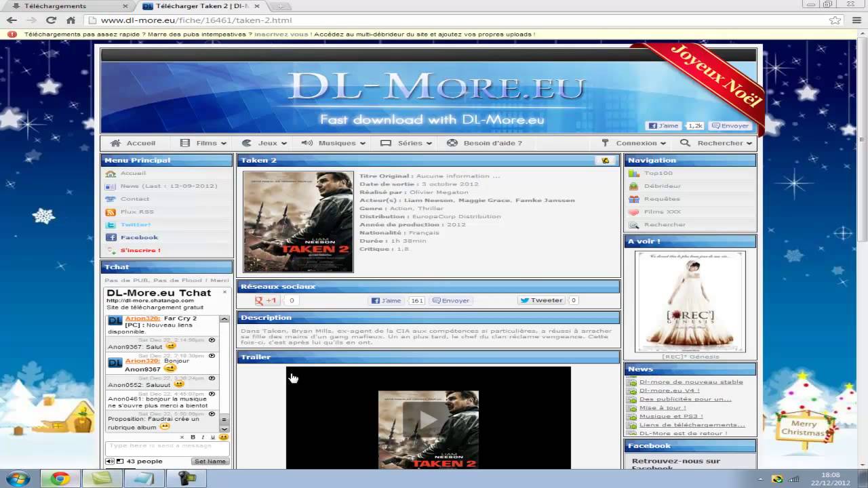The height and width of the screenshot is (488, 868).
Task: Reload the page with the refresh icon
Action: [x=52, y=20]
